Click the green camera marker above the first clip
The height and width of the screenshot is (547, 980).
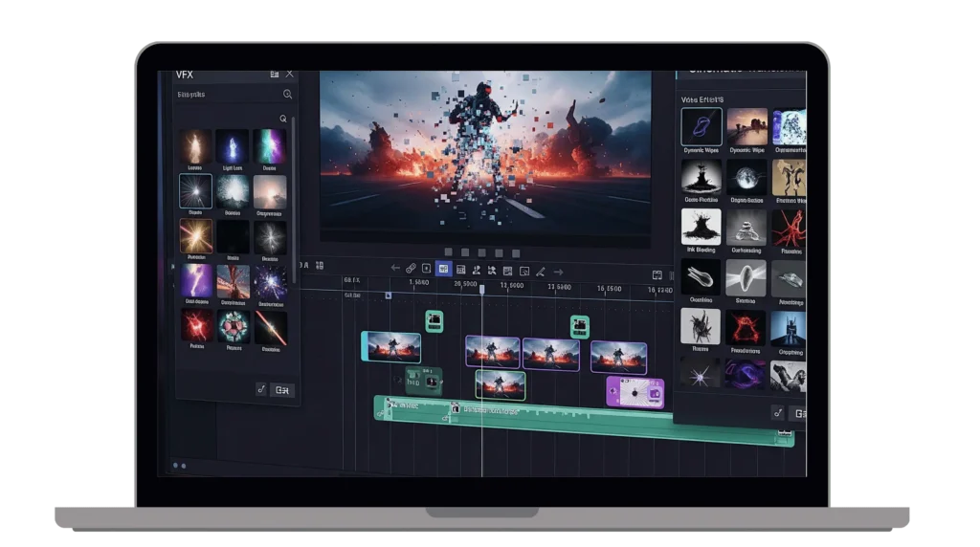point(434,321)
